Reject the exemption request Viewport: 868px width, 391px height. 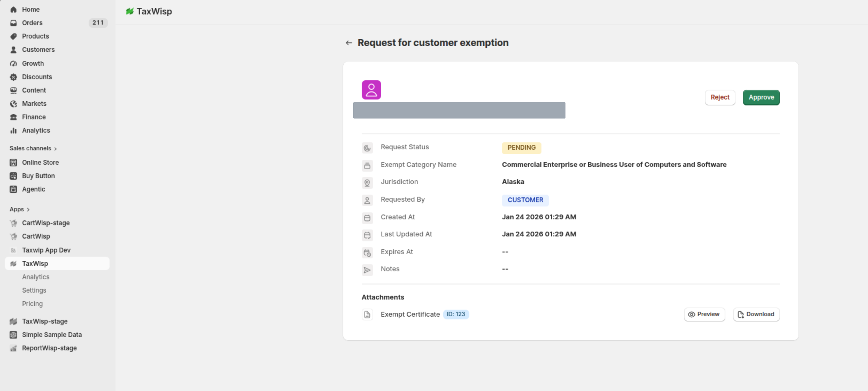[720, 97]
